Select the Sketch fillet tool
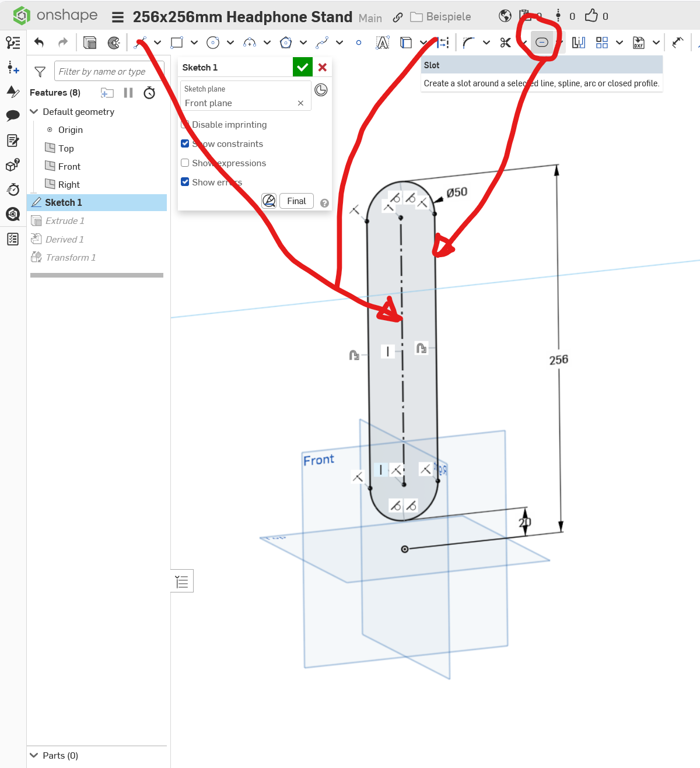This screenshot has height=768, width=700. point(468,42)
